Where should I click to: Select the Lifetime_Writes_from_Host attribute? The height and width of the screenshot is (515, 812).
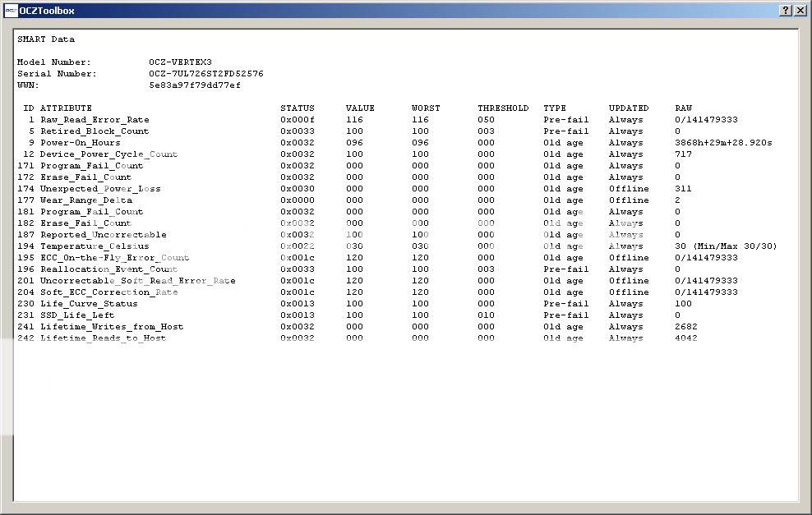point(112,327)
